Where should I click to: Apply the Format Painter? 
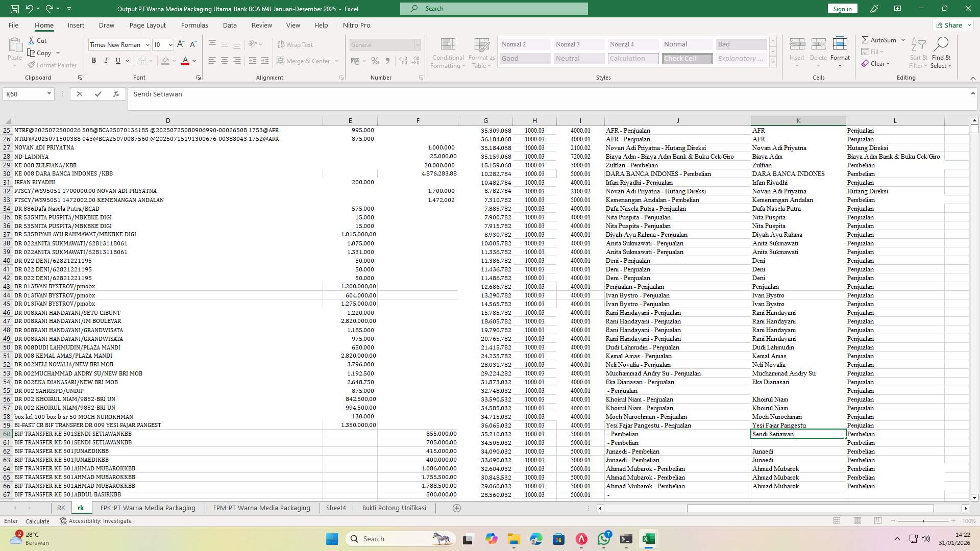click(x=52, y=65)
